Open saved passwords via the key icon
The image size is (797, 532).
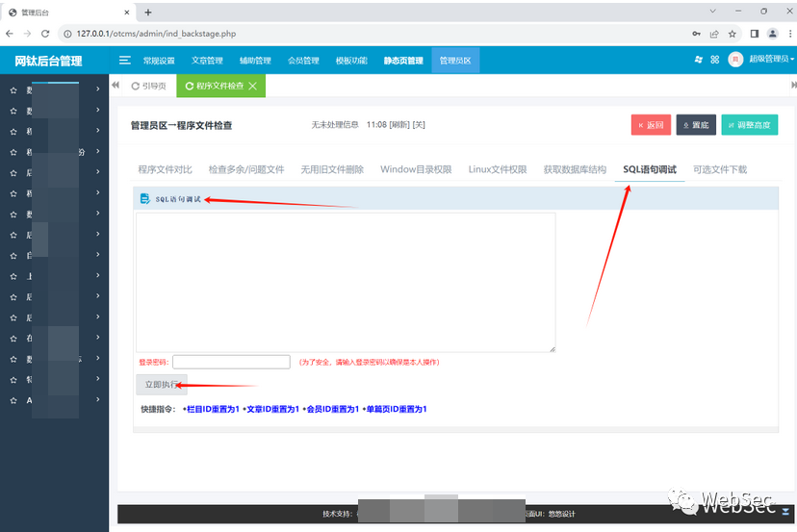[x=696, y=34]
